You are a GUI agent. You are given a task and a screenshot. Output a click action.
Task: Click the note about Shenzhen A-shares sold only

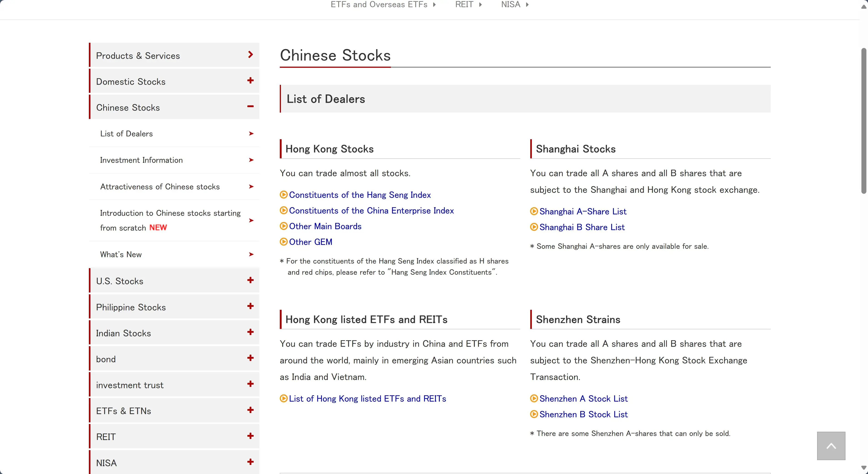click(630, 434)
